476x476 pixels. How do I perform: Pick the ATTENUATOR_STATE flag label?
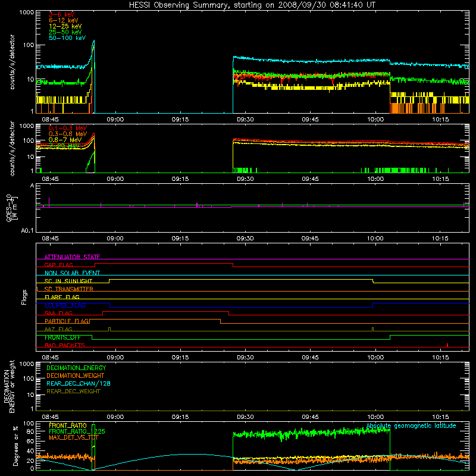pyautogui.click(x=72, y=257)
